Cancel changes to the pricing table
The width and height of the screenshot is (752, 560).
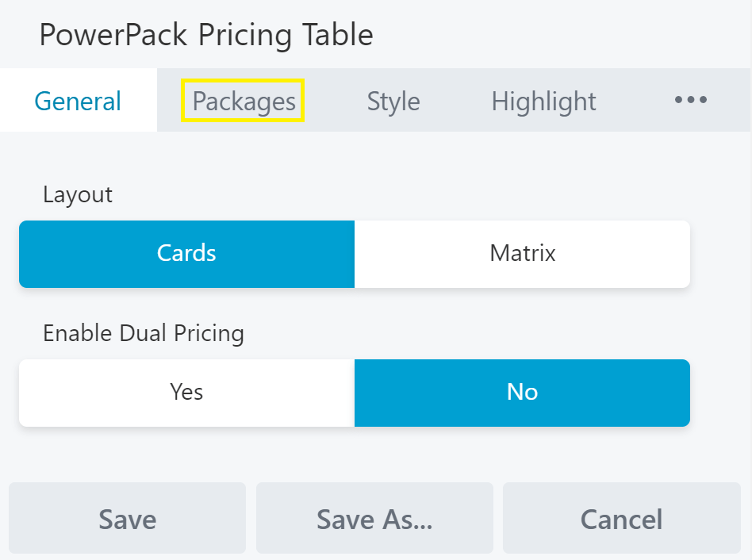point(621,519)
